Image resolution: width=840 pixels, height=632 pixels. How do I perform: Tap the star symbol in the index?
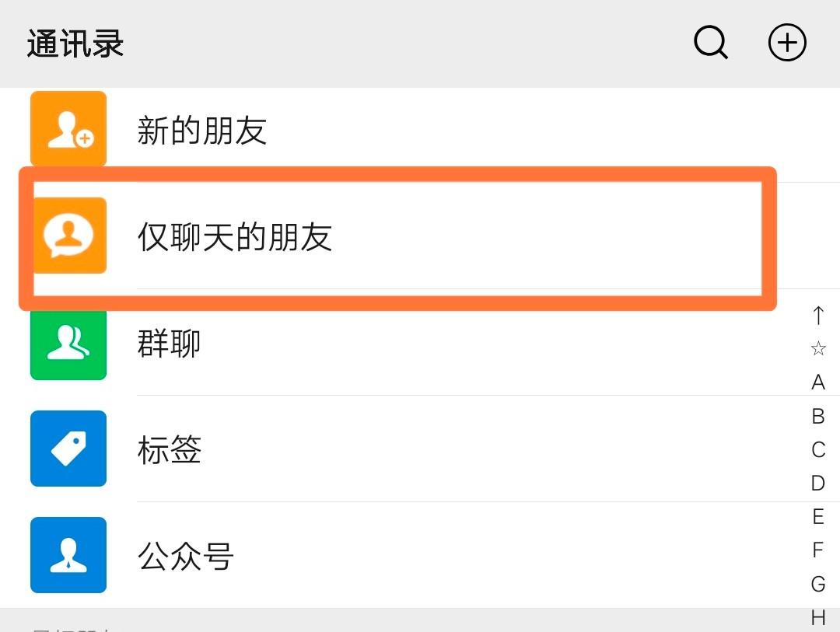pyautogui.click(x=817, y=349)
